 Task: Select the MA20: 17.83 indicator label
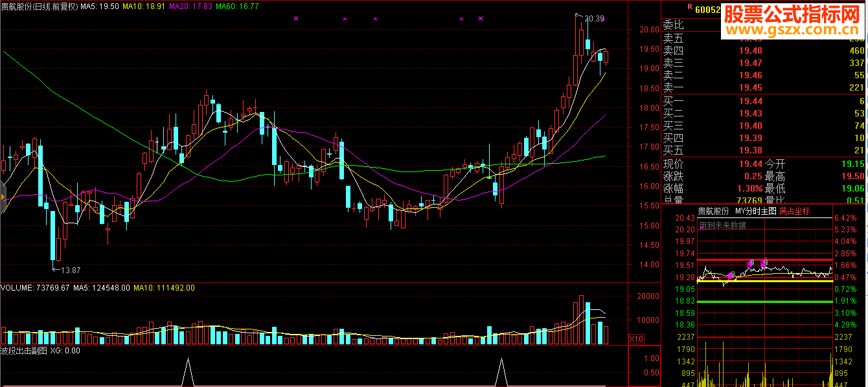[190, 6]
